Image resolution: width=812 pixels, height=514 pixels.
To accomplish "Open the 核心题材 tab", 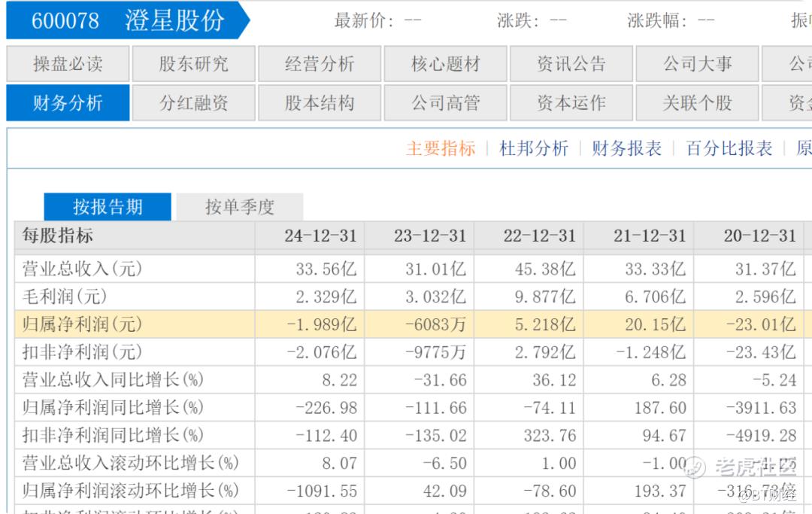I will (445, 64).
